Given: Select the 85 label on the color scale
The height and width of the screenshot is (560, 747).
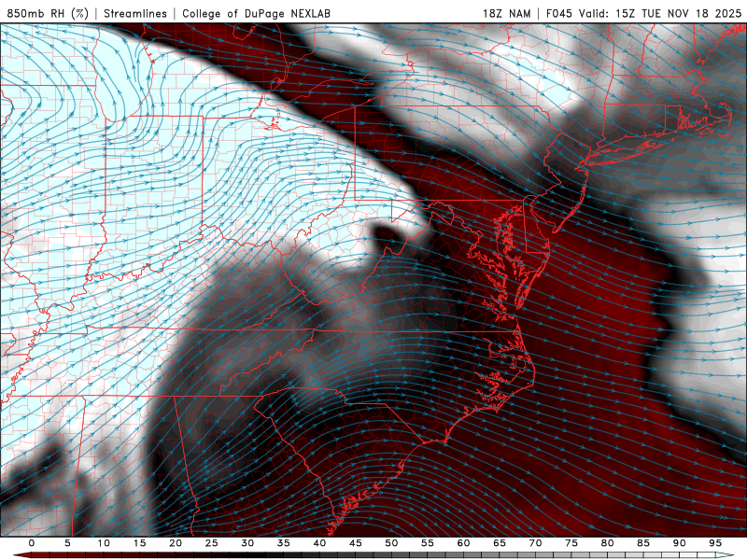Looking at the screenshot, I should [643, 543].
